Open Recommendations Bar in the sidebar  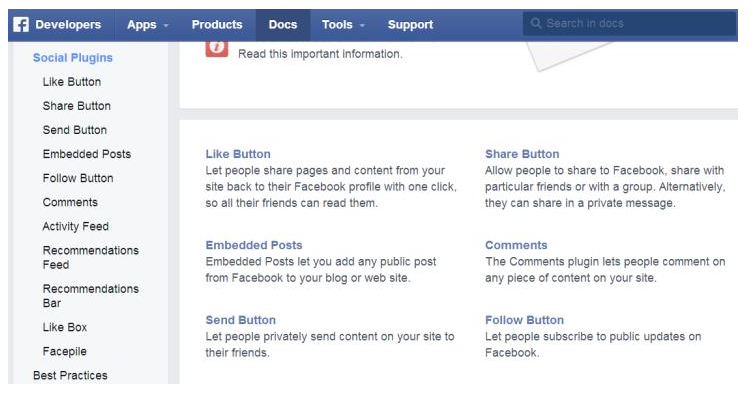tap(91, 296)
